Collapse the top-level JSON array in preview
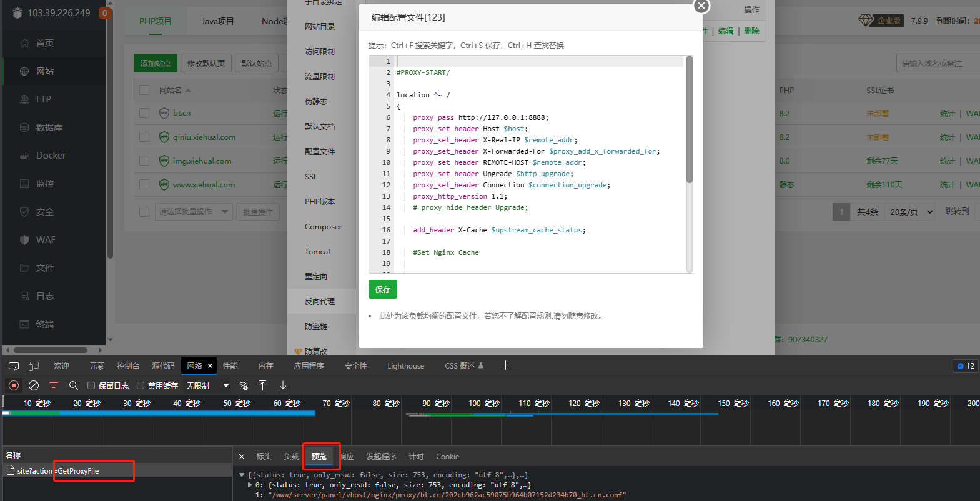Screen dimensions: 980x501 point(242,475)
